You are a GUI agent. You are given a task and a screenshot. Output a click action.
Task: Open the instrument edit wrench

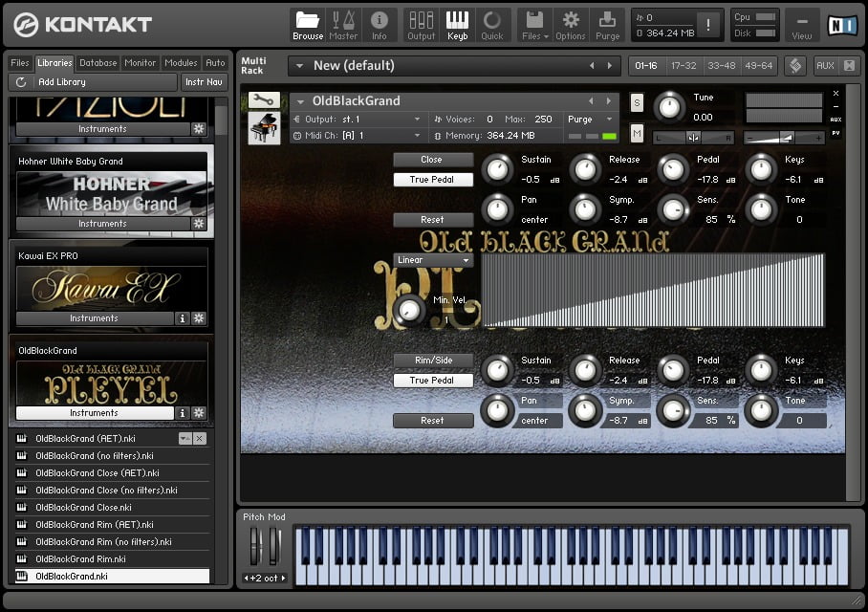pyautogui.click(x=264, y=100)
